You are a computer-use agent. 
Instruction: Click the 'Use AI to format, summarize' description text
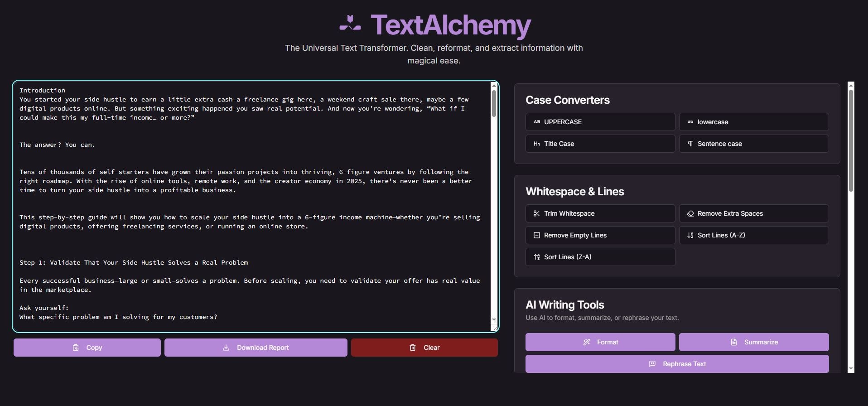pyautogui.click(x=602, y=318)
